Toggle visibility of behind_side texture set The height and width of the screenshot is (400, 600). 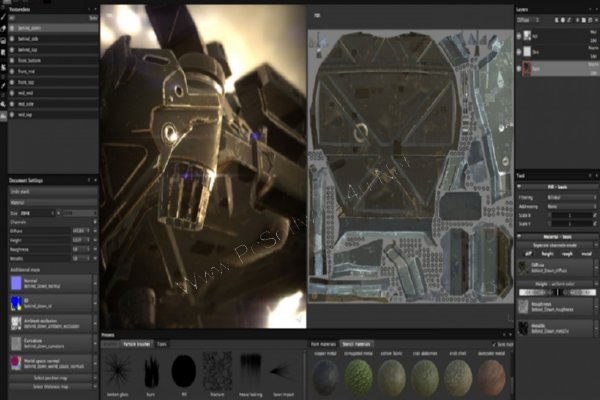tap(12, 39)
